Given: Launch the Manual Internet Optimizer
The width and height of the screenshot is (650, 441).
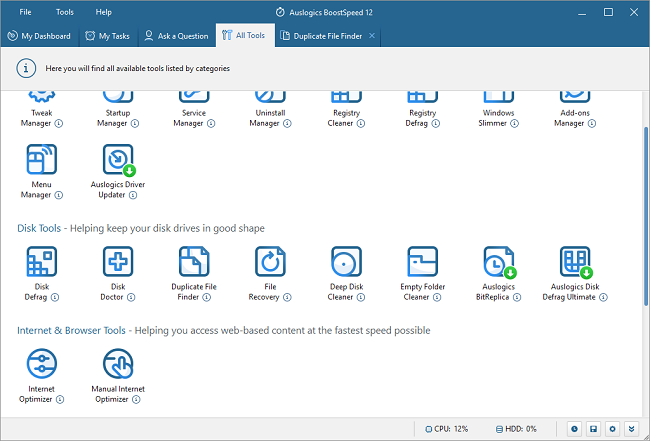Looking at the screenshot, I should (x=118, y=363).
